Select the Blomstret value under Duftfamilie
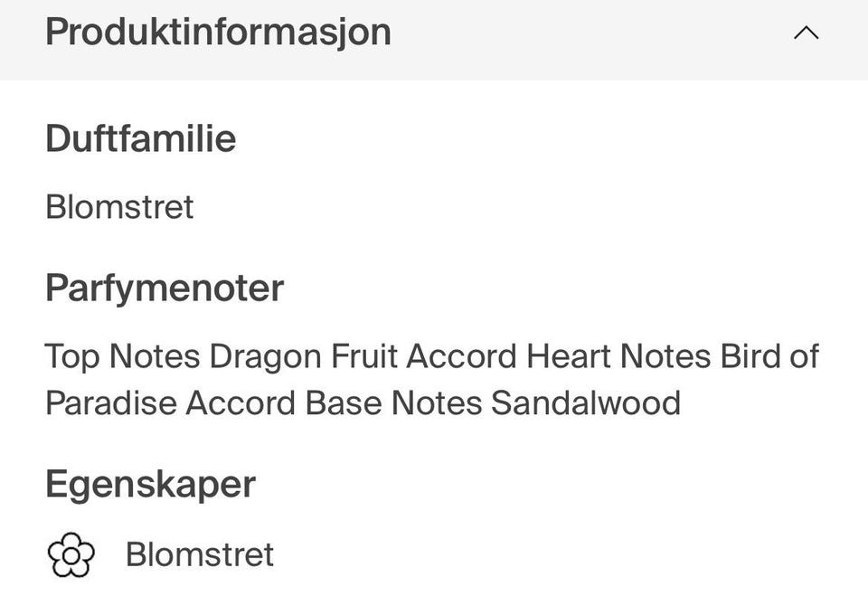868x615 pixels. pos(119,207)
